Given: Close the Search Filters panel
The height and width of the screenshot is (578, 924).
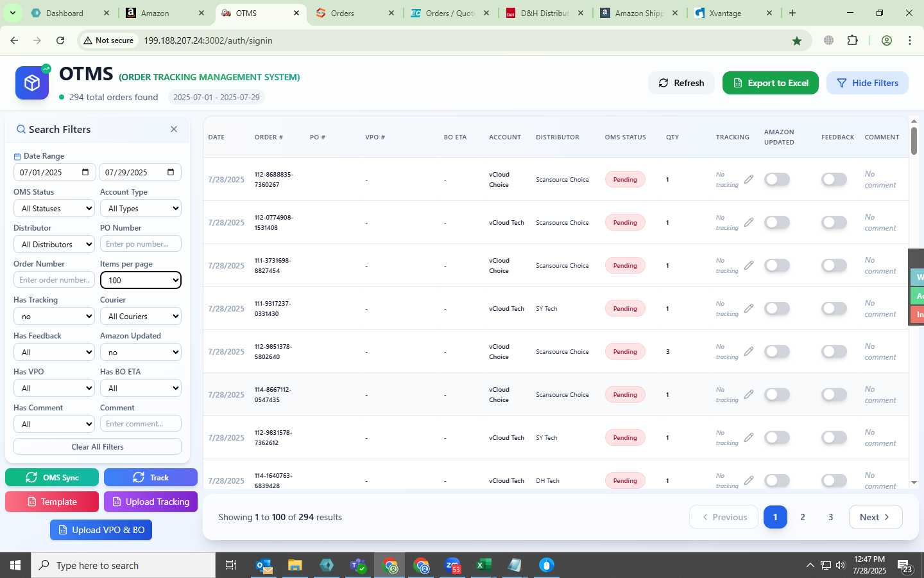Looking at the screenshot, I should [x=174, y=129].
